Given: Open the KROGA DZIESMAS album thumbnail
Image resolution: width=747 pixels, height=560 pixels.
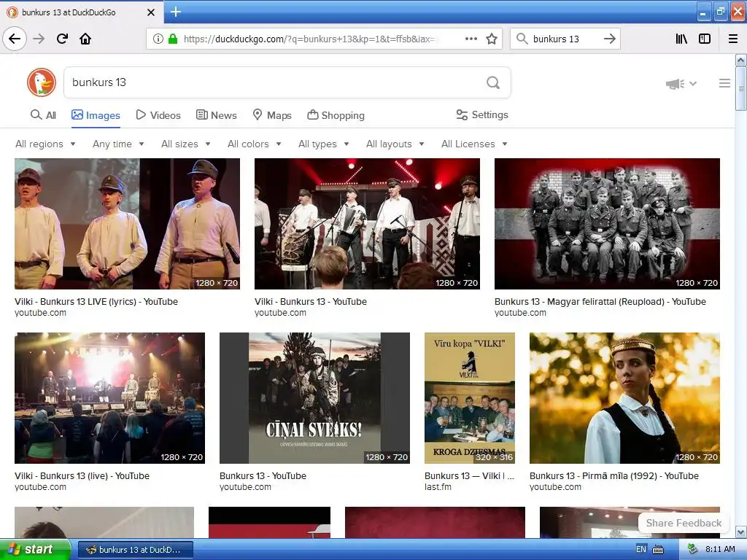Looking at the screenshot, I should click(x=470, y=398).
